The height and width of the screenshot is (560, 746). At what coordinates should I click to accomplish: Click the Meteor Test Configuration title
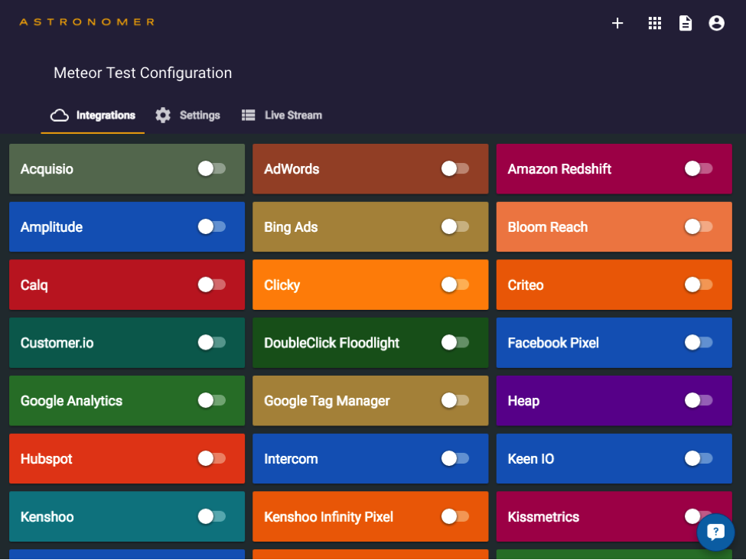tap(143, 73)
